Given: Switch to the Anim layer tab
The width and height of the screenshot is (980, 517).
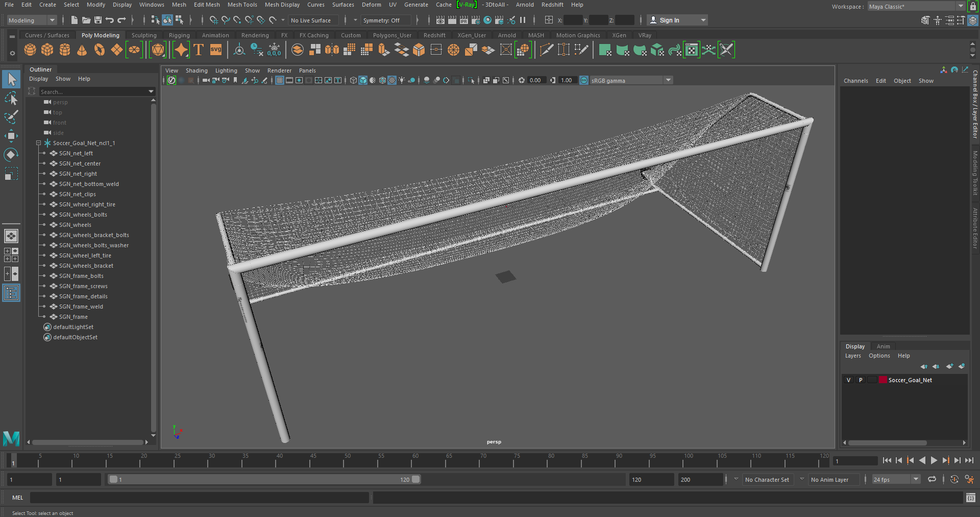Looking at the screenshot, I should [x=883, y=346].
